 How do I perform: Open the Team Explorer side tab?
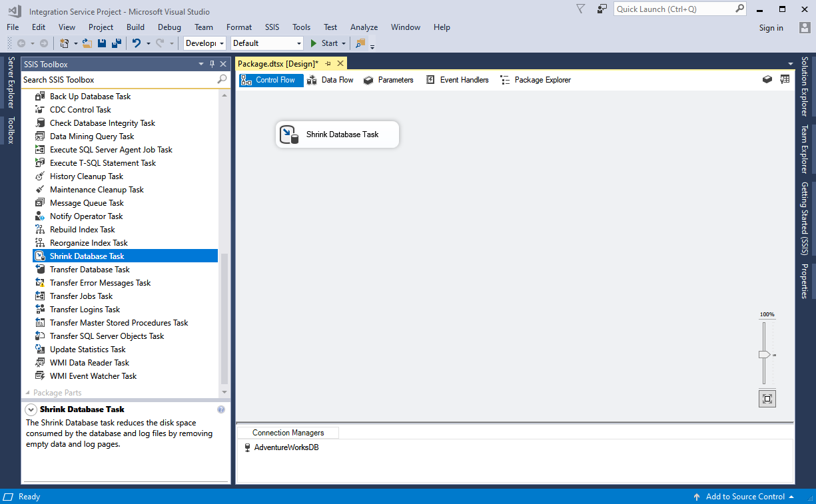(x=805, y=149)
